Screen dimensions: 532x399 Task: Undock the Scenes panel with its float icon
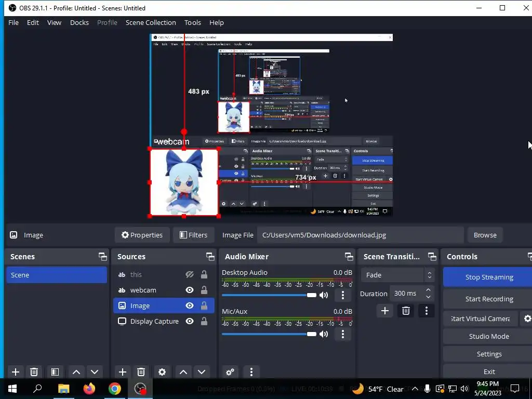coord(102,257)
